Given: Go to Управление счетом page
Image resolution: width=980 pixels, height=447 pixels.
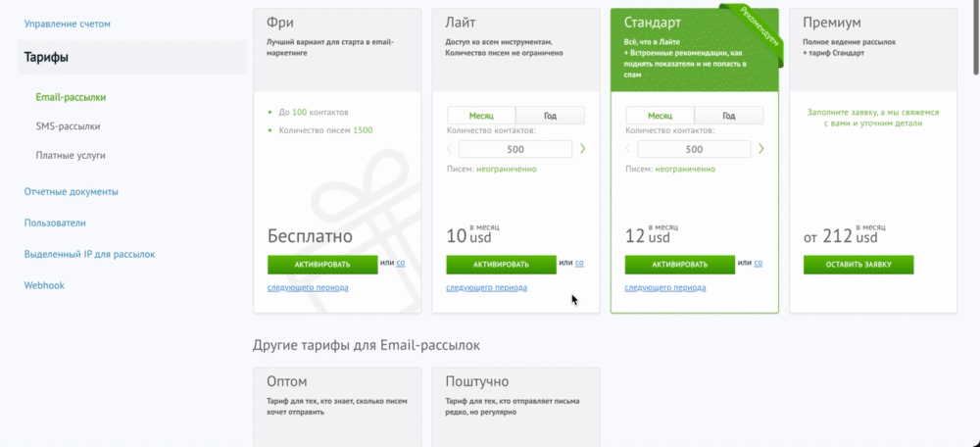Looking at the screenshot, I should coord(68,24).
